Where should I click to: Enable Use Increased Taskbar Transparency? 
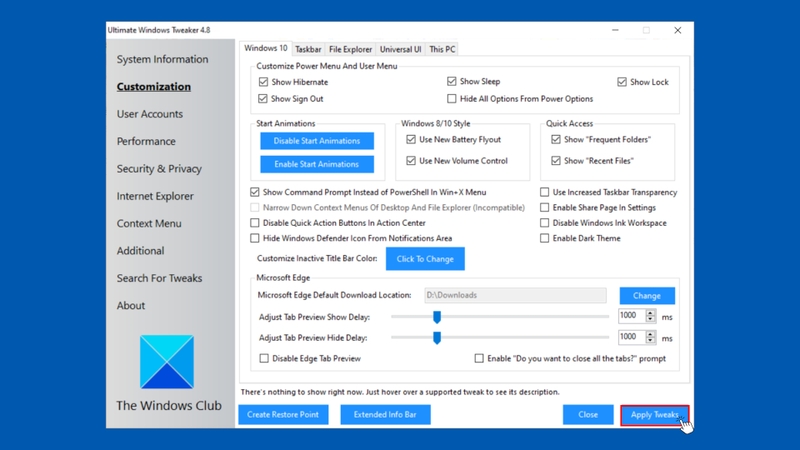pos(544,192)
